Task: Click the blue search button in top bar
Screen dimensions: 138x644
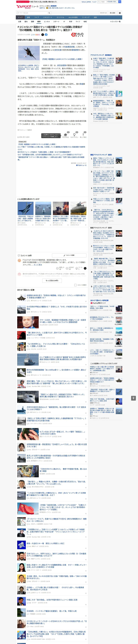Action: pos(120,2)
